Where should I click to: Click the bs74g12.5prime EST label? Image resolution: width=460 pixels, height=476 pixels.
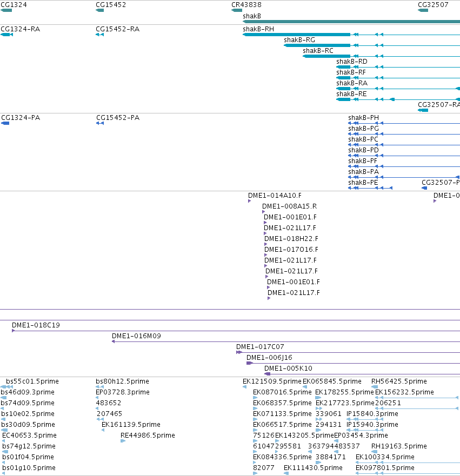29,446
